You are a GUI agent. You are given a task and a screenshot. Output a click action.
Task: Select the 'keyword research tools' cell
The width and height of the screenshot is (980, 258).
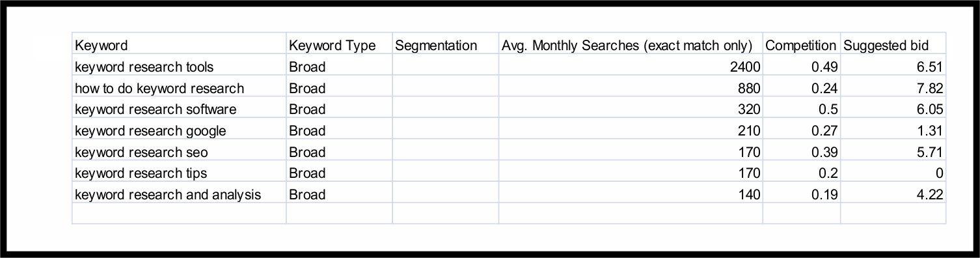tap(179, 66)
